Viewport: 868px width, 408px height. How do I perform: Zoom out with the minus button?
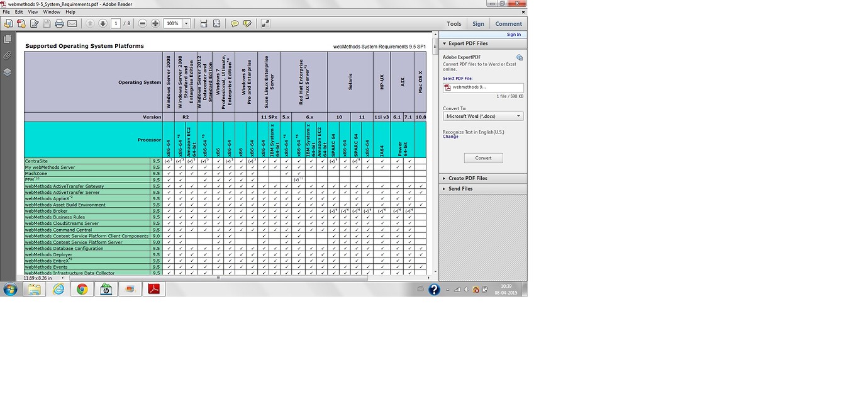tap(143, 23)
